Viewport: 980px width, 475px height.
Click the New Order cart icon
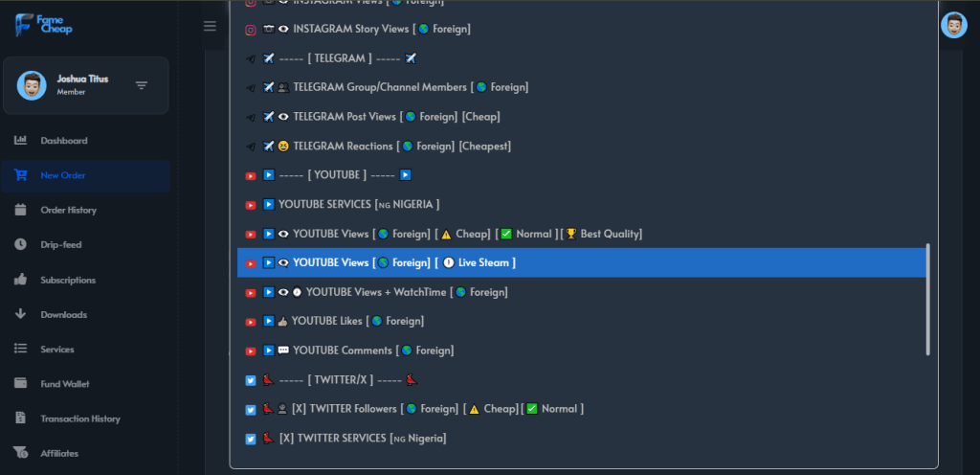pos(21,175)
